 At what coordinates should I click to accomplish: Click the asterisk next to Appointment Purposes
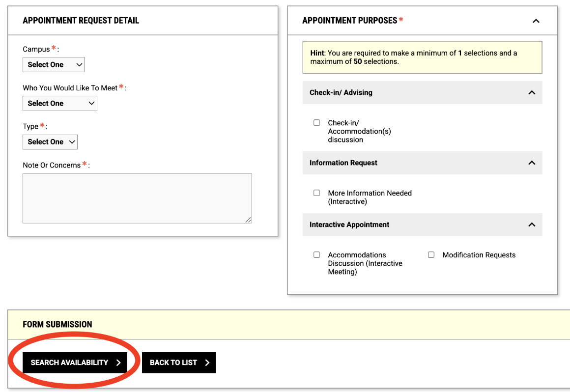[x=401, y=19]
